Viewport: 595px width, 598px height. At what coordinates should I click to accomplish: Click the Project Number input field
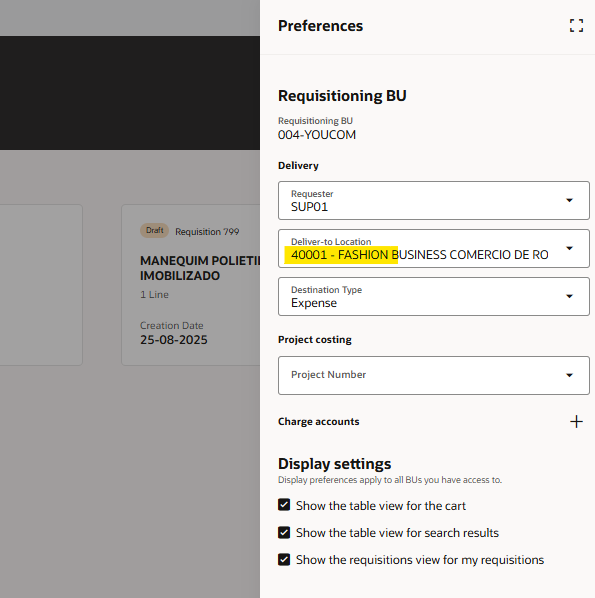pyautogui.click(x=434, y=375)
